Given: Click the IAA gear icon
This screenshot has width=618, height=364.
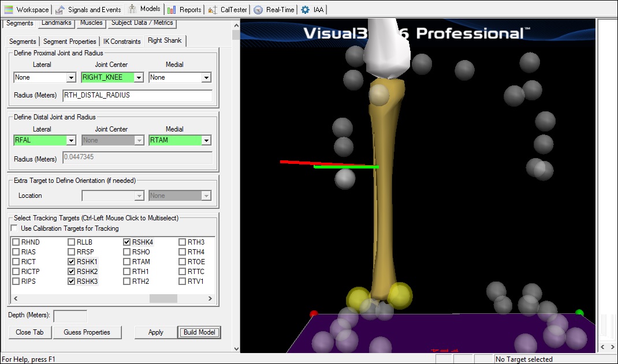Looking at the screenshot, I should point(306,10).
